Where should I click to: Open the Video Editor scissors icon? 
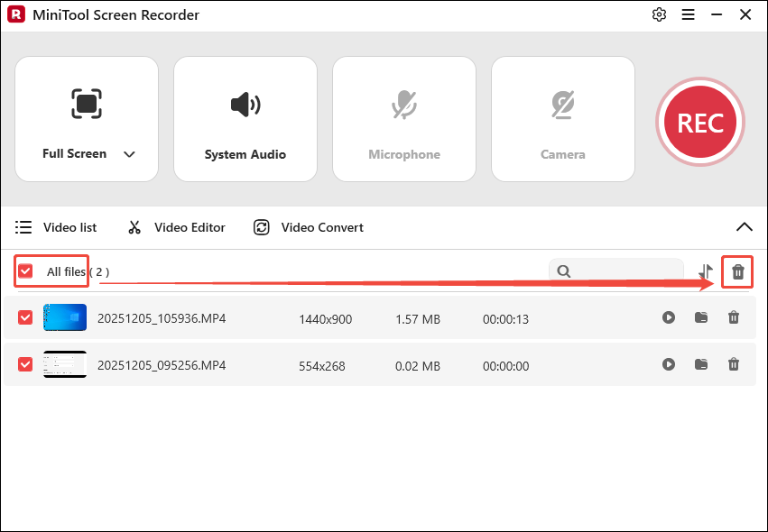click(134, 227)
